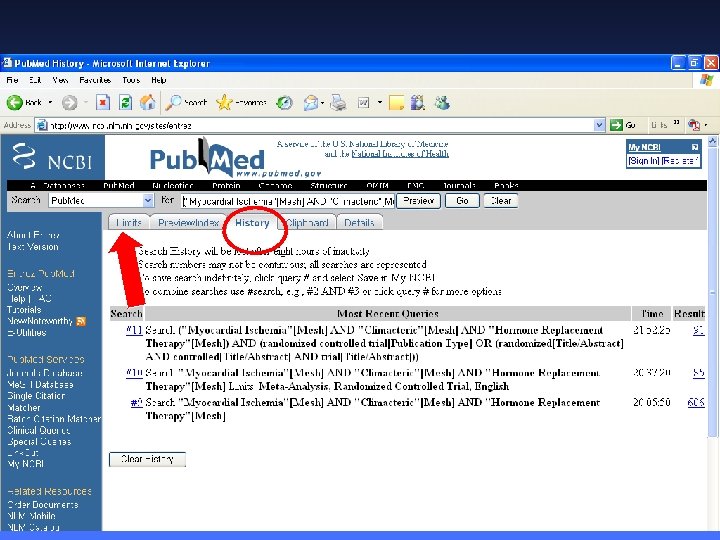This screenshot has height=540, width=720.
Task: Click the Acrobat PDF toolbar icon
Action: (694, 124)
